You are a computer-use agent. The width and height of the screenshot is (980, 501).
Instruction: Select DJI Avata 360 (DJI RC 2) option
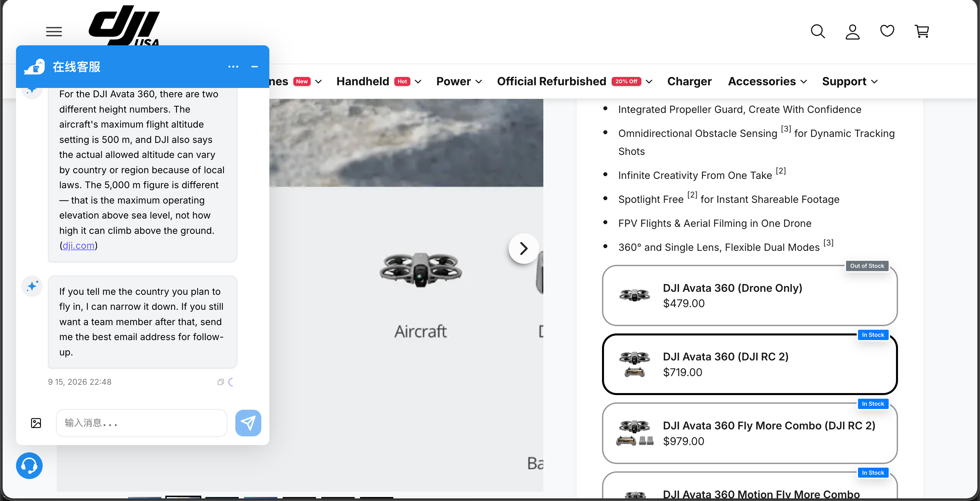tap(749, 364)
